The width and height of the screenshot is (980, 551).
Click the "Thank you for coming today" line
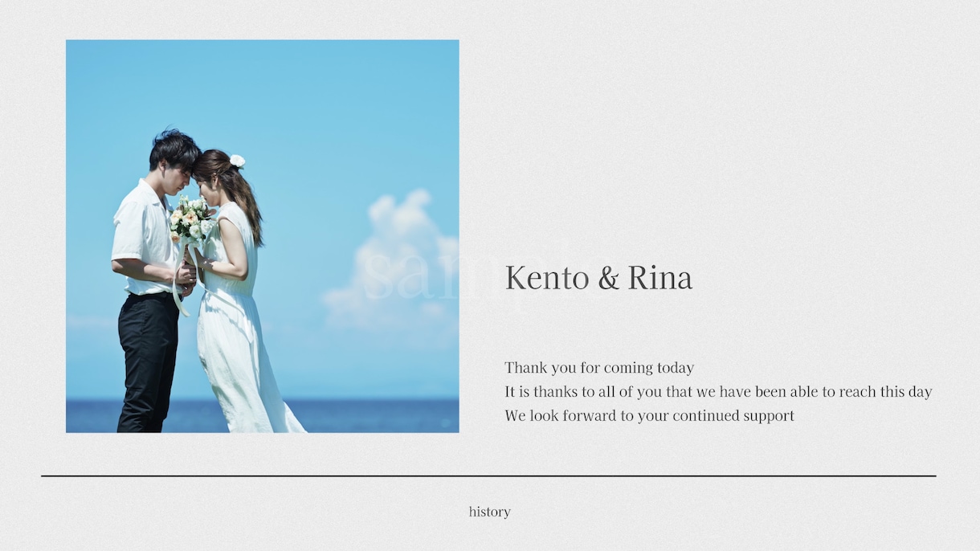point(599,368)
